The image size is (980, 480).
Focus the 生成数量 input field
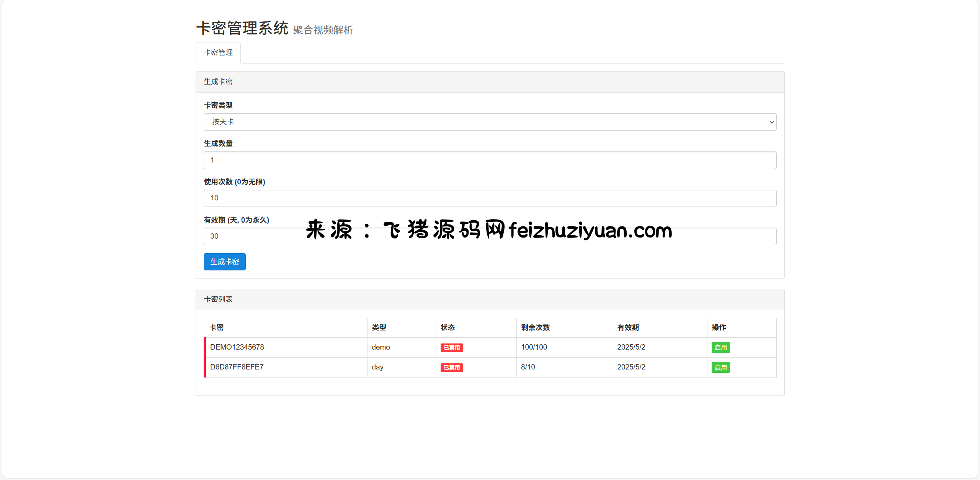tap(489, 160)
